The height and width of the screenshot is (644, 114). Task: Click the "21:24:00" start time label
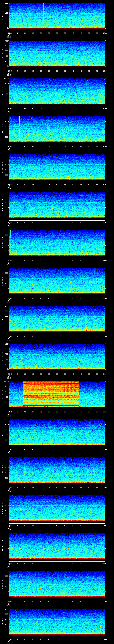coord(9,412)
